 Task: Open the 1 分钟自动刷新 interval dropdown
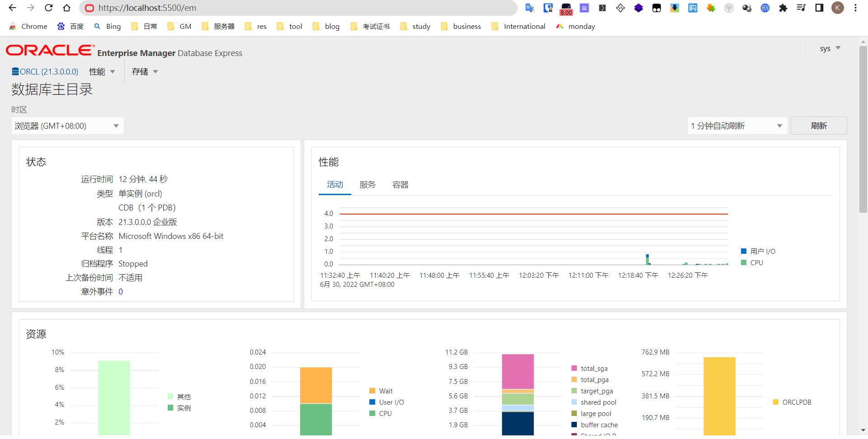point(737,126)
